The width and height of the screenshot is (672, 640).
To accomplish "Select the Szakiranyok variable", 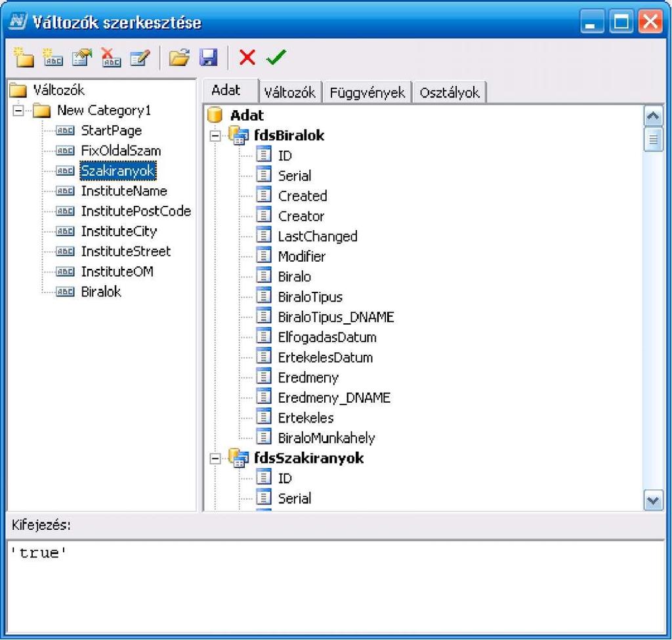I will [118, 171].
